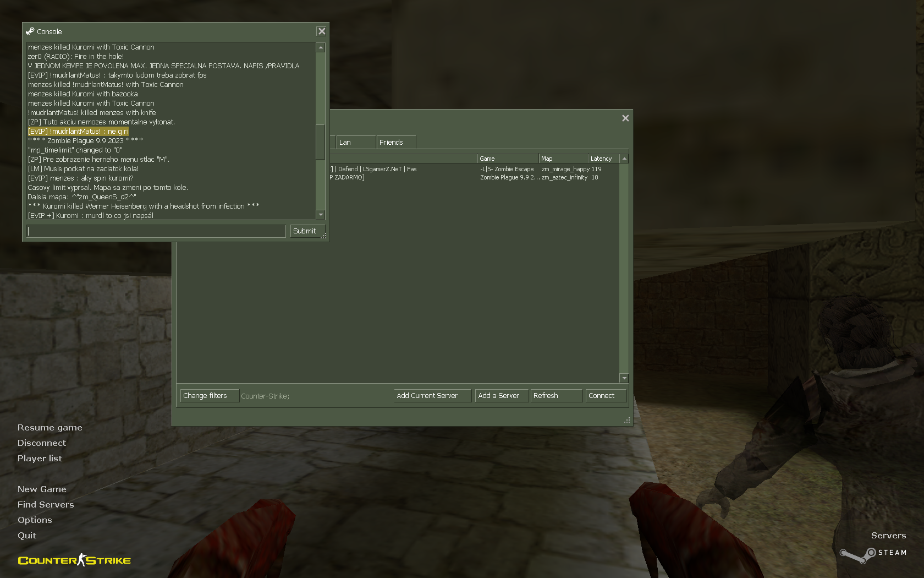Viewport: 924px width, 578px height.
Task: Close the server browser window
Action: 625,118
